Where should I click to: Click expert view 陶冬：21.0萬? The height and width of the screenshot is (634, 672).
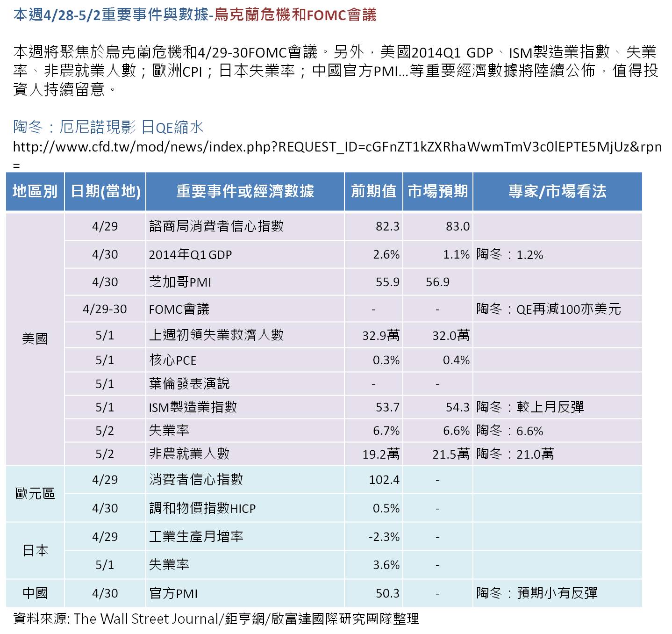coord(515,454)
